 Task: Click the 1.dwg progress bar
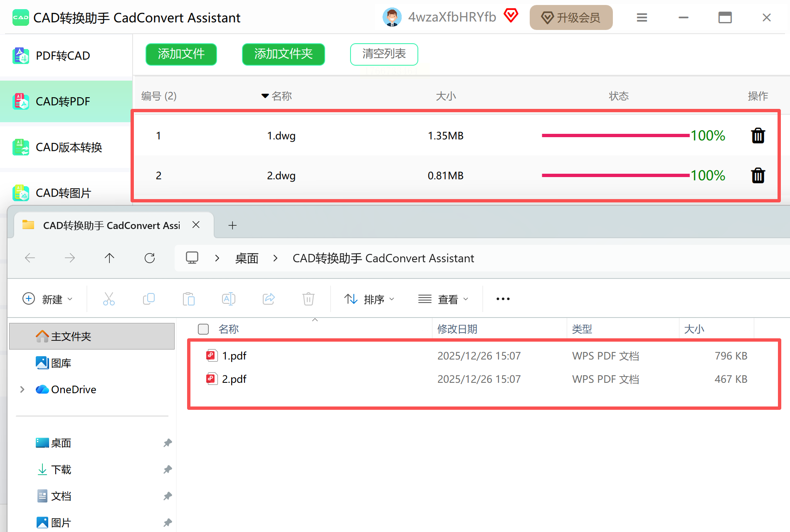(615, 135)
